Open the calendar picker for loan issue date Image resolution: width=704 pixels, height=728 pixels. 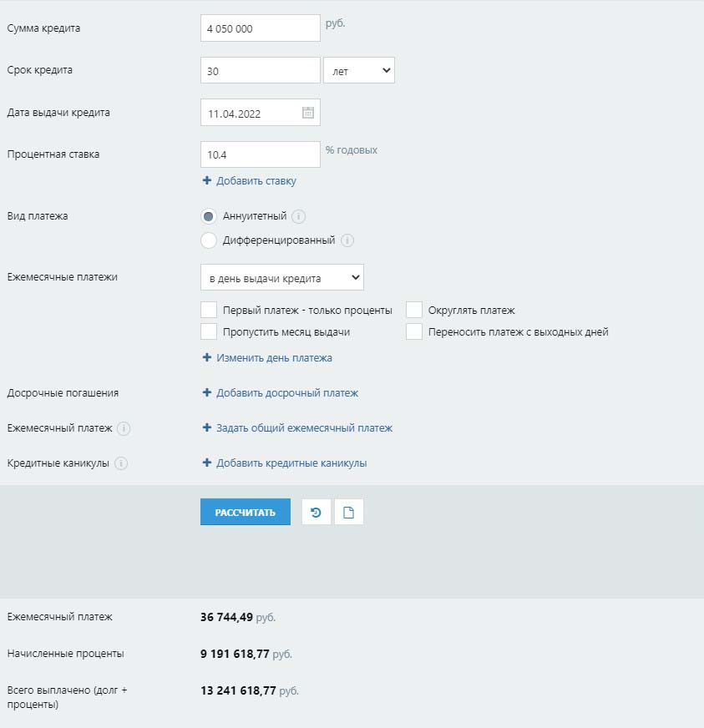(x=307, y=113)
